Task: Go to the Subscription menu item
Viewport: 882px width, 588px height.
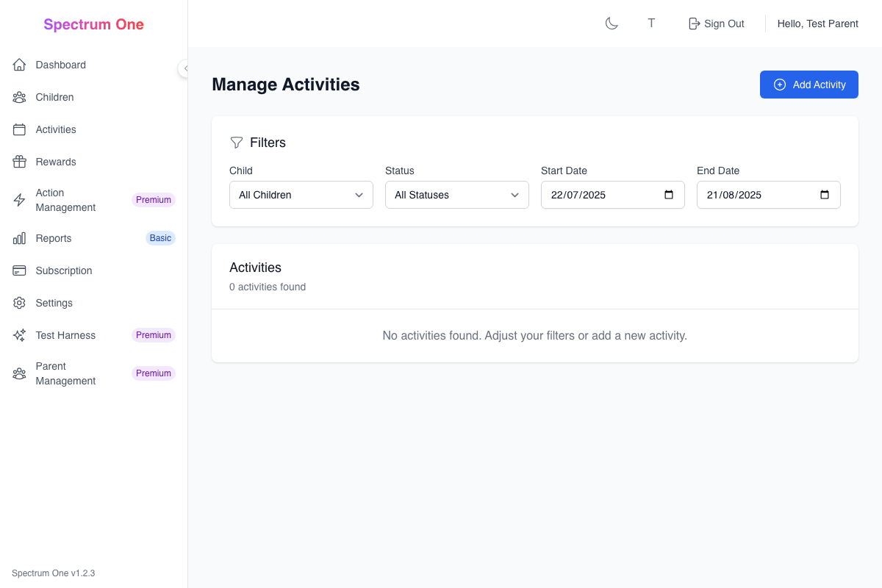Action: click(63, 270)
